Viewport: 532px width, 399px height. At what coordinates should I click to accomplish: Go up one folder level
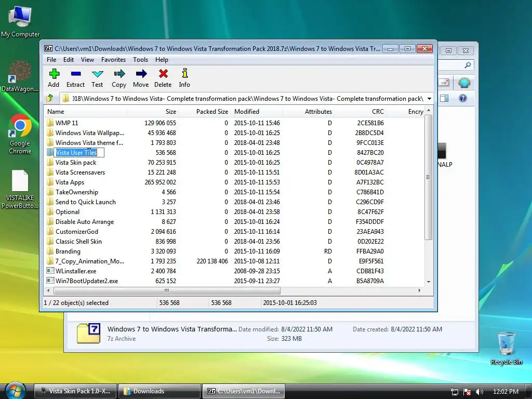click(x=50, y=98)
